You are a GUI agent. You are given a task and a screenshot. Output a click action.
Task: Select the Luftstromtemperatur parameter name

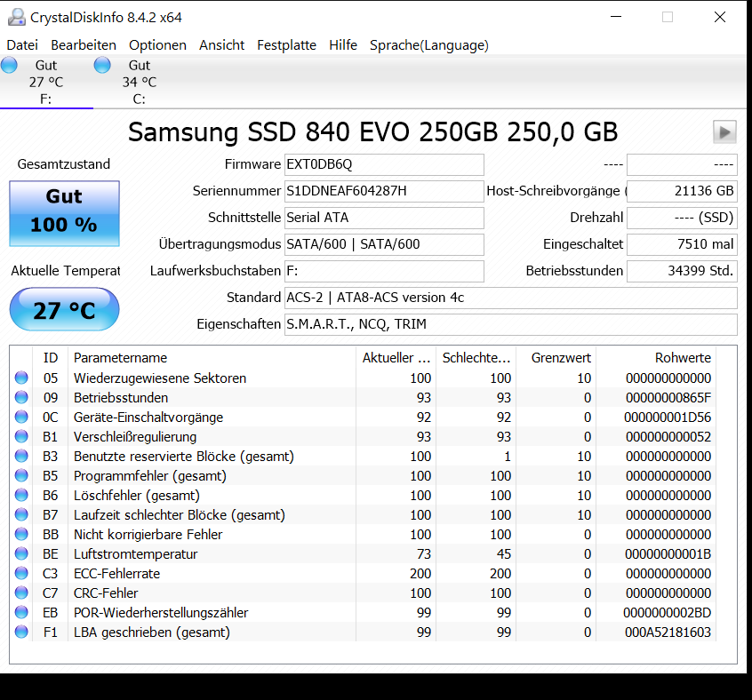point(135,554)
